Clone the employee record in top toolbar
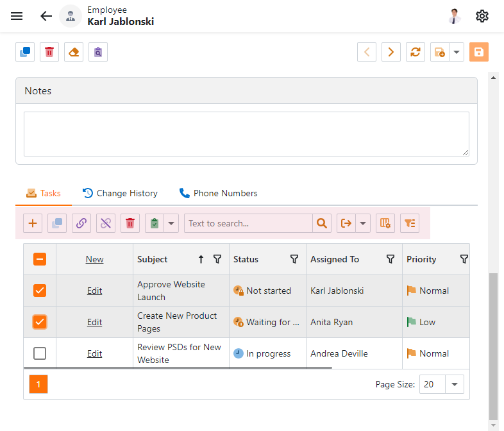504x431 pixels. tap(25, 52)
